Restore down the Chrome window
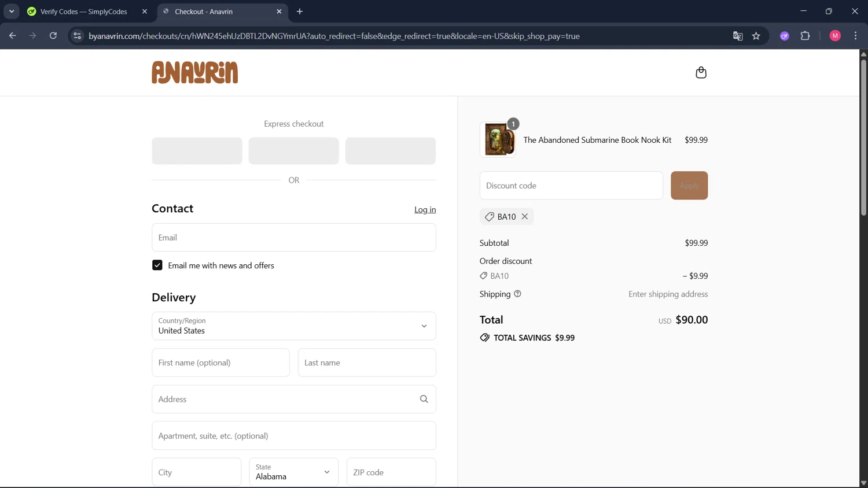868x488 pixels. click(829, 12)
